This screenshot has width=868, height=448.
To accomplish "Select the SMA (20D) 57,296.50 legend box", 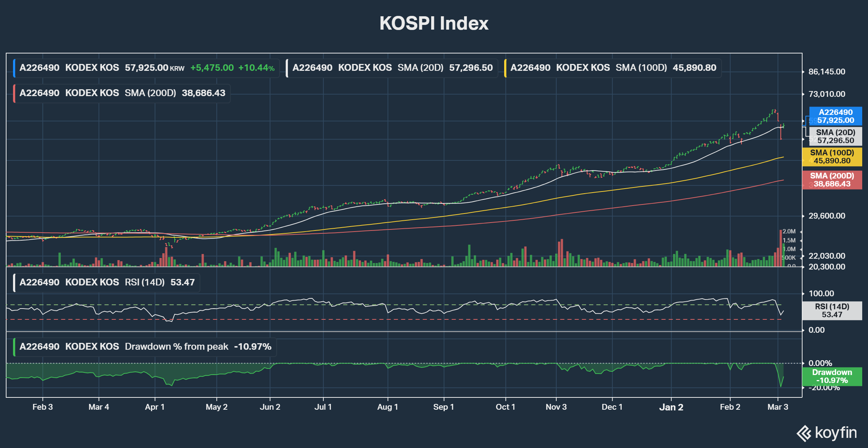I will coord(392,68).
